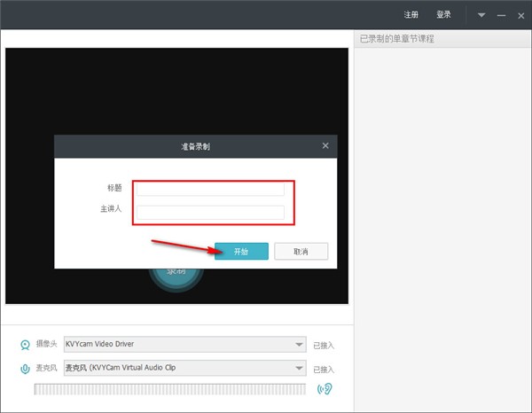Click the webcam icon beside 摄像头
The width and height of the screenshot is (532, 413).
[25, 344]
